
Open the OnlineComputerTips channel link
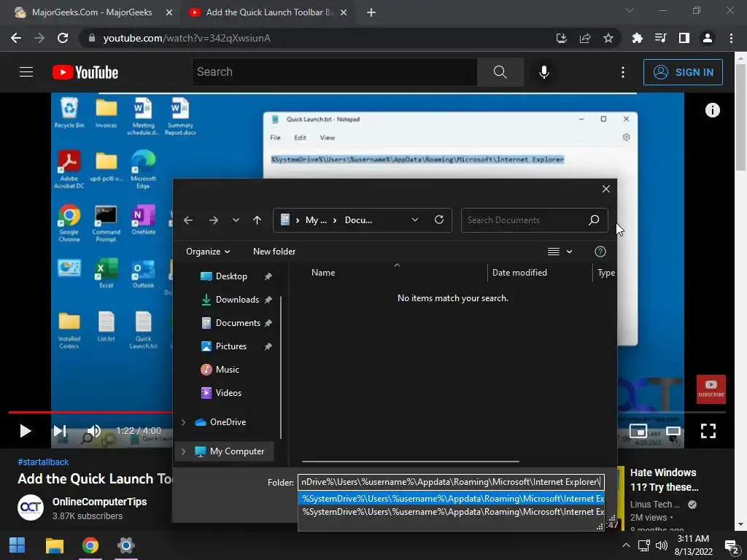pos(99,502)
